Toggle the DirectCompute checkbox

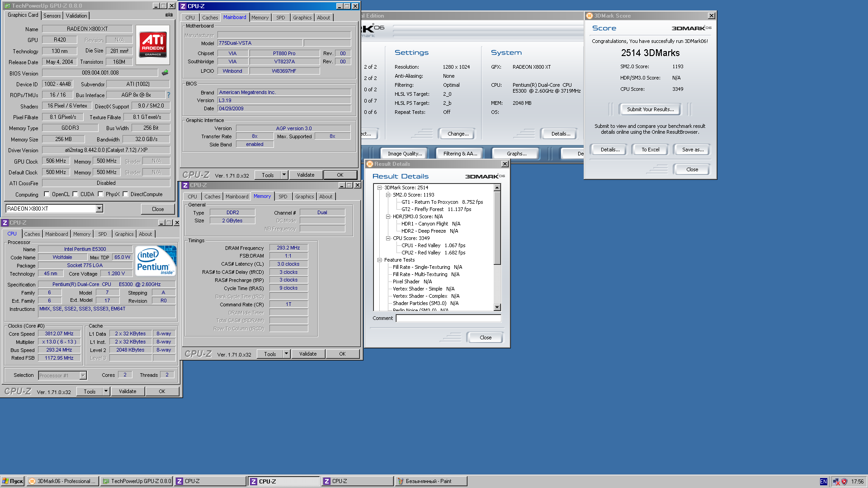coord(125,194)
